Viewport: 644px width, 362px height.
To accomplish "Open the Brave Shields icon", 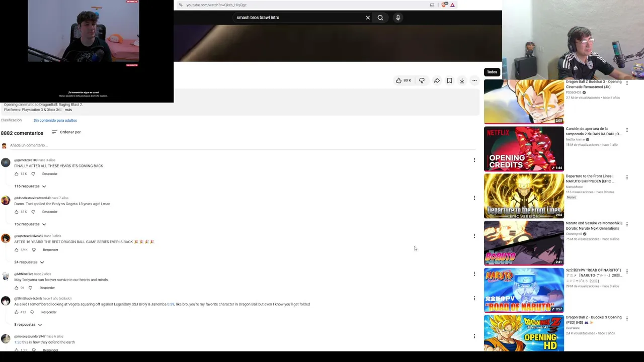I will [x=444, y=5].
